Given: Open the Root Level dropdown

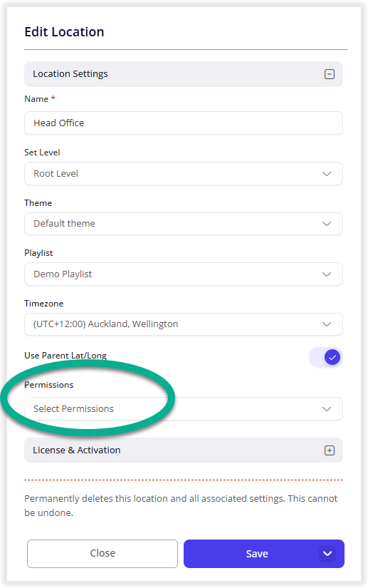Looking at the screenshot, I should [x=184, y=174].
